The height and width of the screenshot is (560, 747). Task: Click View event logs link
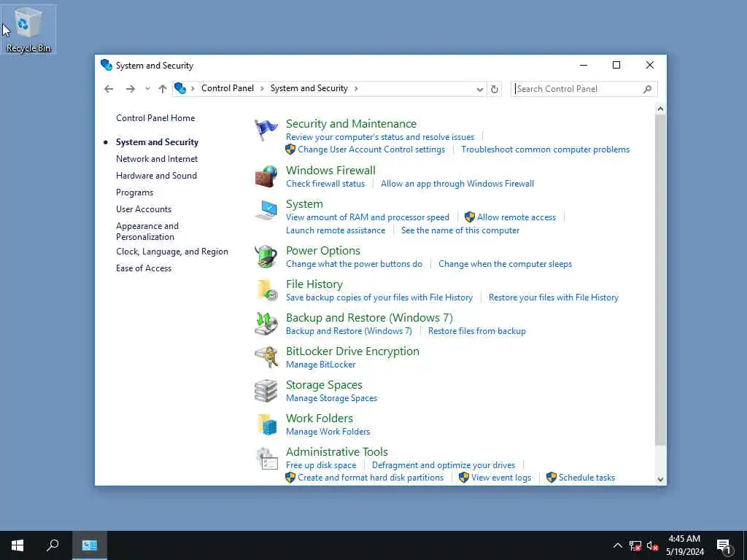tap(501, 478)
